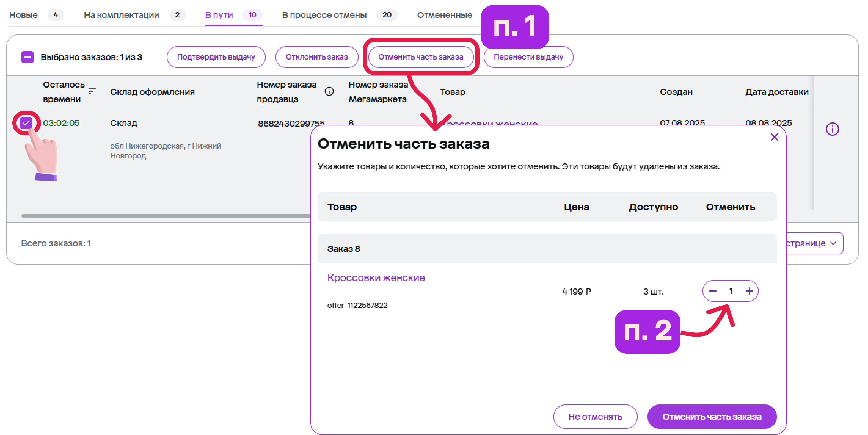Image resolution: width=868 pixels, height=435 pixels.
Task: Click the order row info icon
Action: [x=832, y=129]
